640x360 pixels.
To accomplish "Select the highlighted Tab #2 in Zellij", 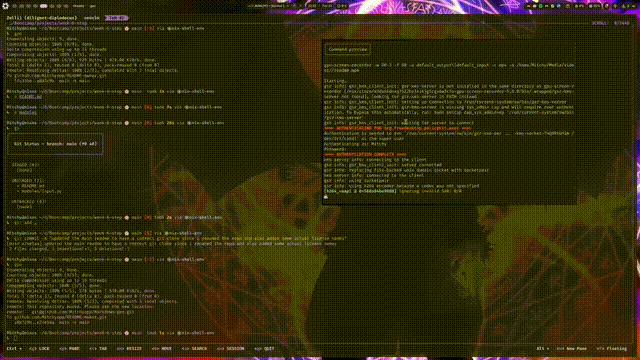I will [x=116, y=18].
